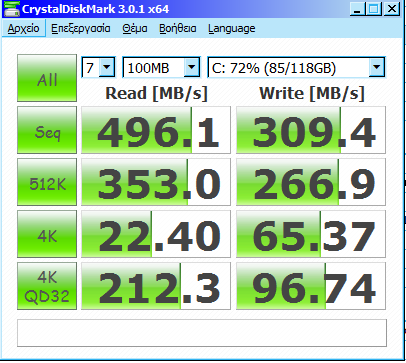Click the 4K QD32 read result 212.3
This screenshot has width=406, height=363.
coord(156,286)
